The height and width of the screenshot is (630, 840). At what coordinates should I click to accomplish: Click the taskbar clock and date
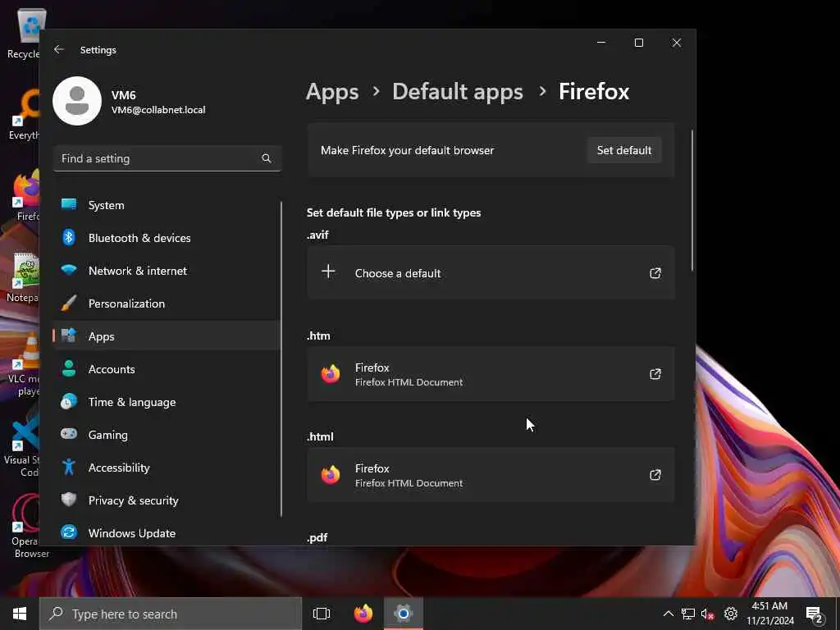coord(769,614)
